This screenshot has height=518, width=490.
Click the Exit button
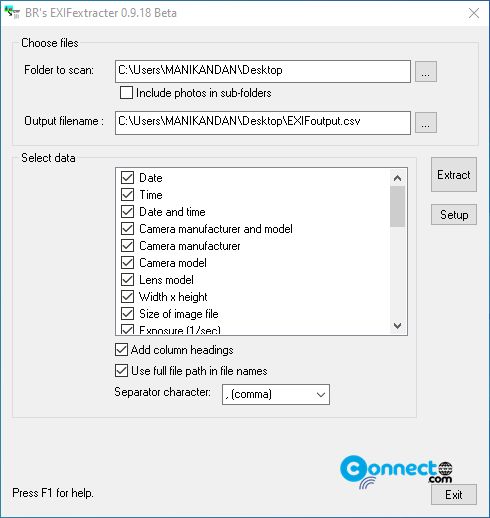click(454, 495)
